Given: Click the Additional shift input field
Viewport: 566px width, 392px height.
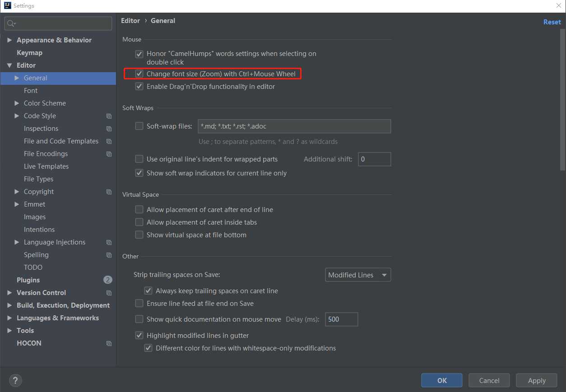Looking at the screenshot, I should point(374,159).
